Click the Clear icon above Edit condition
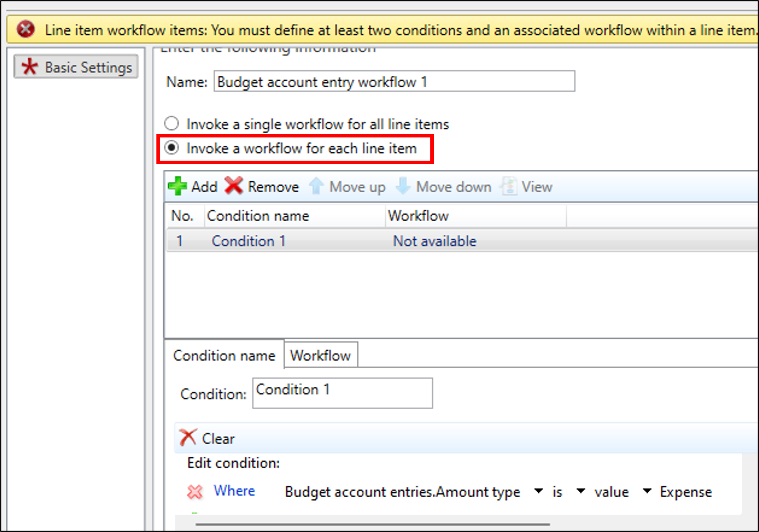The width and height of the screenshot is (759, 532). point(188,437)
